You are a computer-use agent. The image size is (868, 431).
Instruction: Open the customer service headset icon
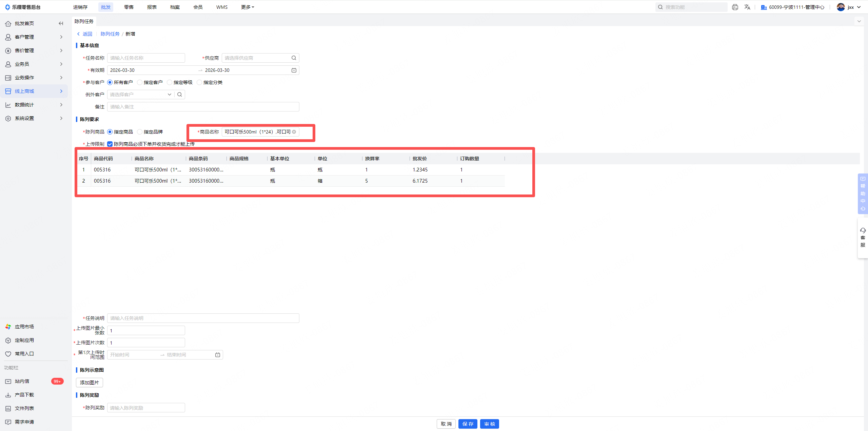tap(863, 231)
